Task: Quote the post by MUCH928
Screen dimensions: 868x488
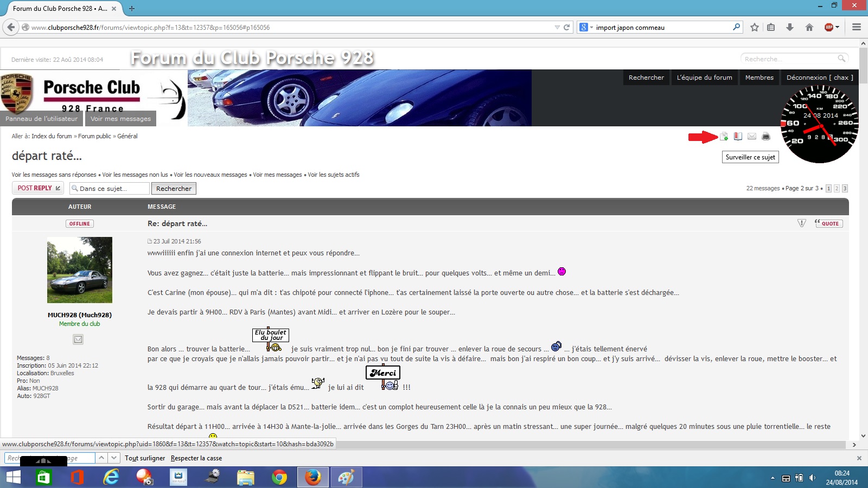Action: coord(828,223)
